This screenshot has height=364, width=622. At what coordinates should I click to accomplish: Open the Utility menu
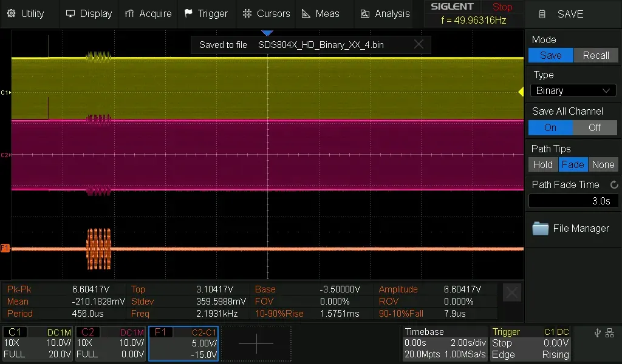click(x=26, y=13)
